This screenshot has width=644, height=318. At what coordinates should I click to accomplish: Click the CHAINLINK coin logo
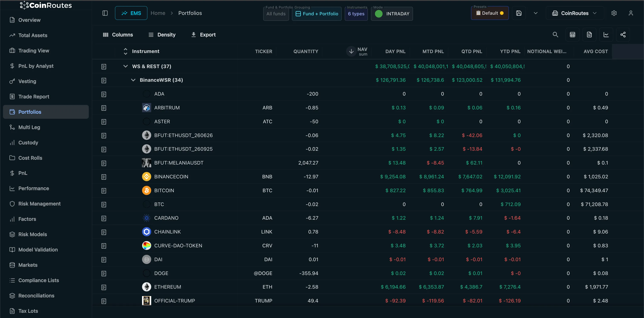click(x=147, y=232)
